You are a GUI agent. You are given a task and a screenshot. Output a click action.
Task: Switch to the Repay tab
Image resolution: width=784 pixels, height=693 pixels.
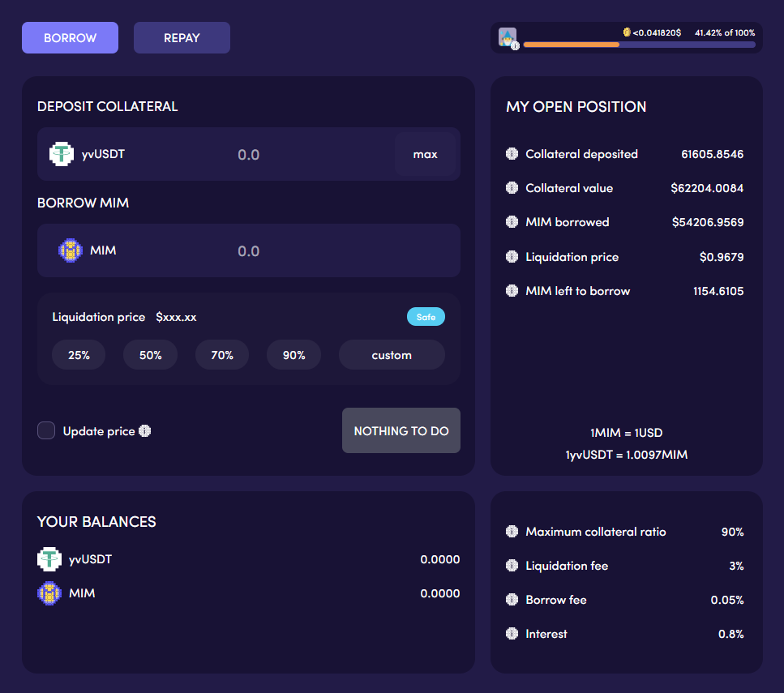tap(182, 38)
